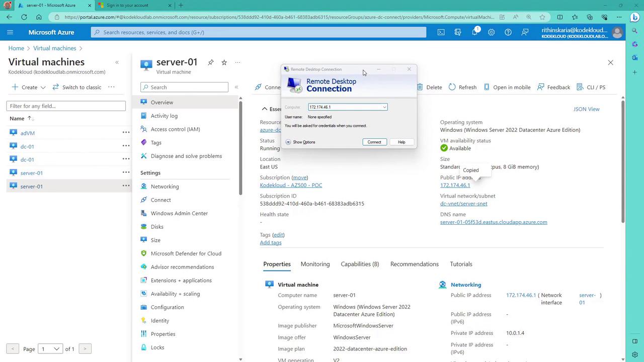Screen dimensions: 644x362
Task: Open the Directories and subscriptions filter icon
Action: pyautogui.click(x=458, y=32)
